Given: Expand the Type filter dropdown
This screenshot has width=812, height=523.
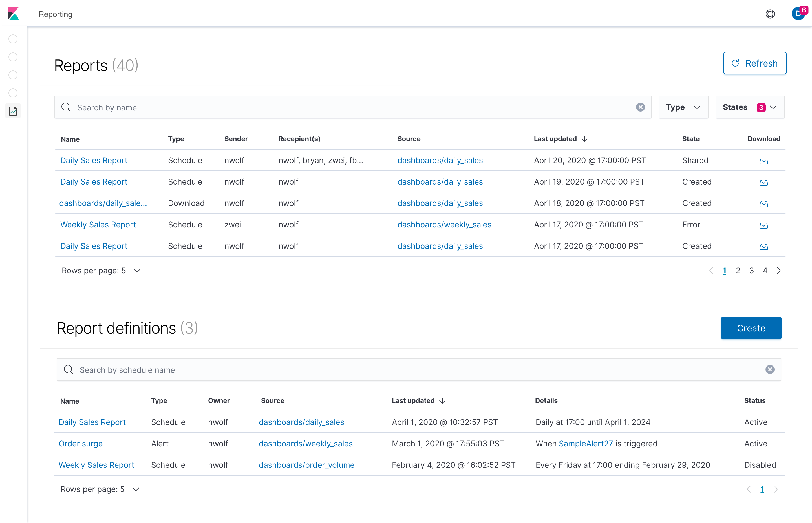Looking at the screenshot, I should click(x=683, y=107).
